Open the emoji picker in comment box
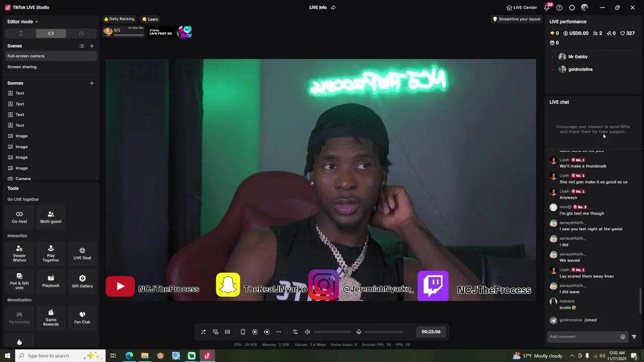The image size is (644, 362). pyautogui.click(x=623, y=337)
